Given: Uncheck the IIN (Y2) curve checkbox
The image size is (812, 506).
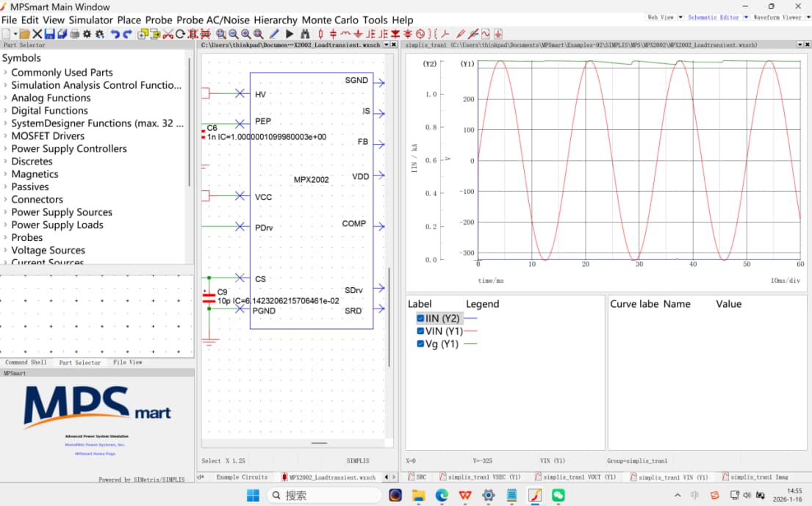Looking at the screenshot, I should 420,319.
